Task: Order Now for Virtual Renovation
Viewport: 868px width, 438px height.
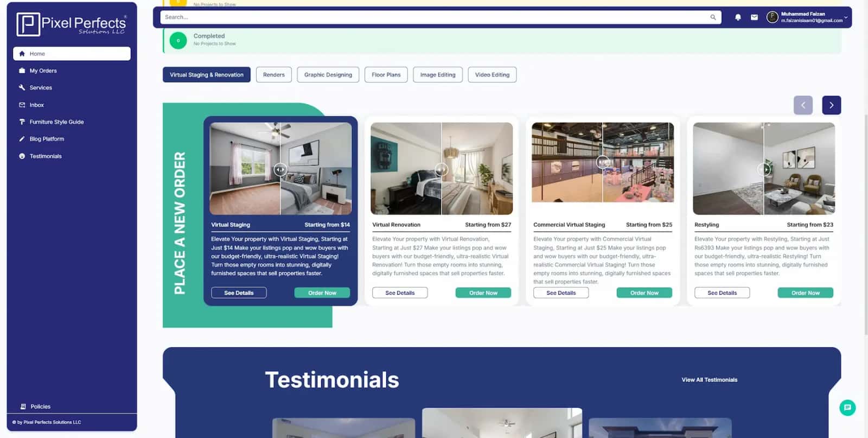Action: 483,293
